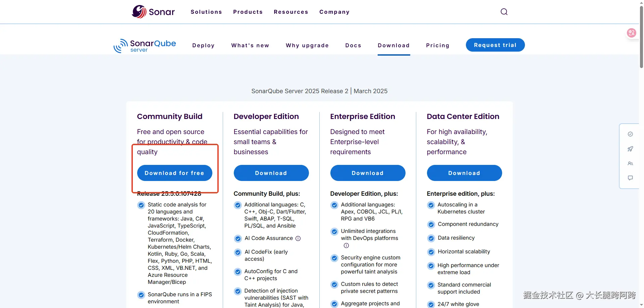The width and height of the screenshot is (644, 308).
Task: Open the Solutions menu
Action: [x=206, y=12]
